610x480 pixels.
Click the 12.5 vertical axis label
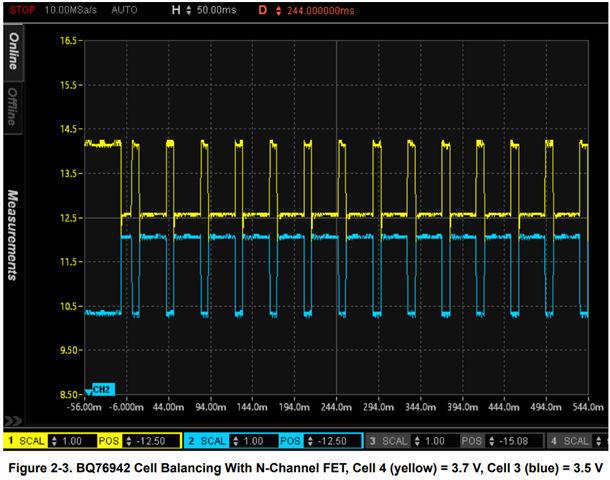tap(68, 218)
